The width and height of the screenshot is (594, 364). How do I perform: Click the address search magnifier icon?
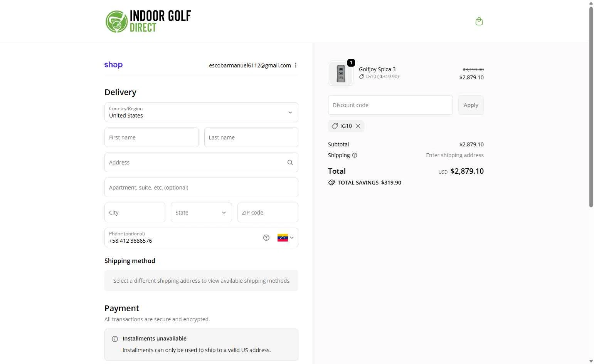coord(290,163)
